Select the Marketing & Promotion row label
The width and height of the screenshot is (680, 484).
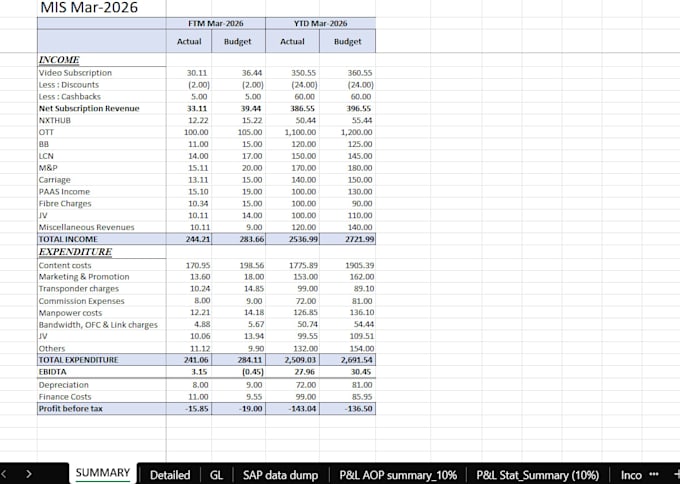pyautogui.click(x=84, y=277)
